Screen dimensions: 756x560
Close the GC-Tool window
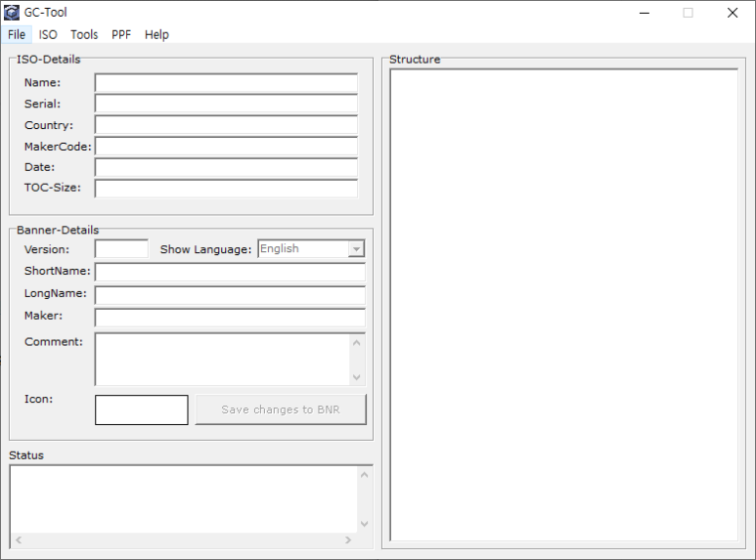point(733,13)
